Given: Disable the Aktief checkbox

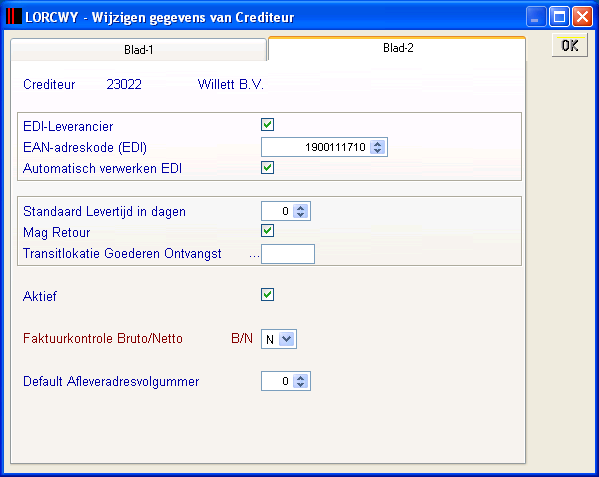Looking at the screenshot, I should tap(267, 294).
